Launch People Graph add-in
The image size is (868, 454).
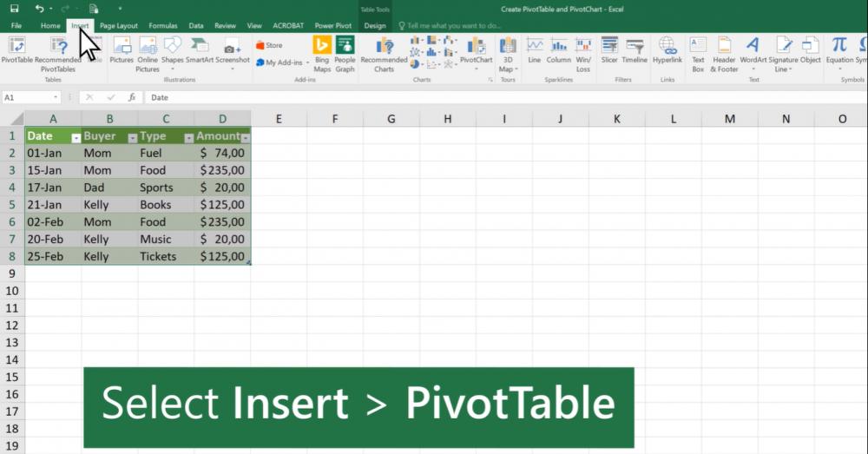click(345, 55)
